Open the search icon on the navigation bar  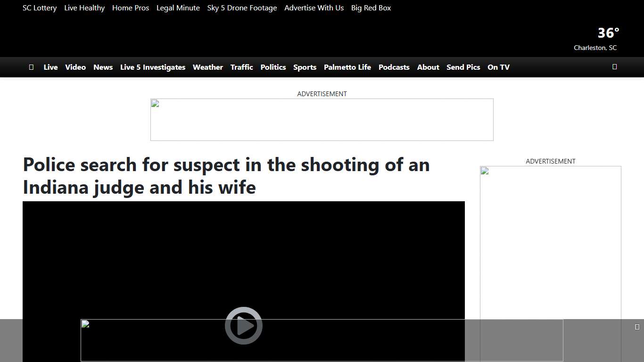[614, 67]
